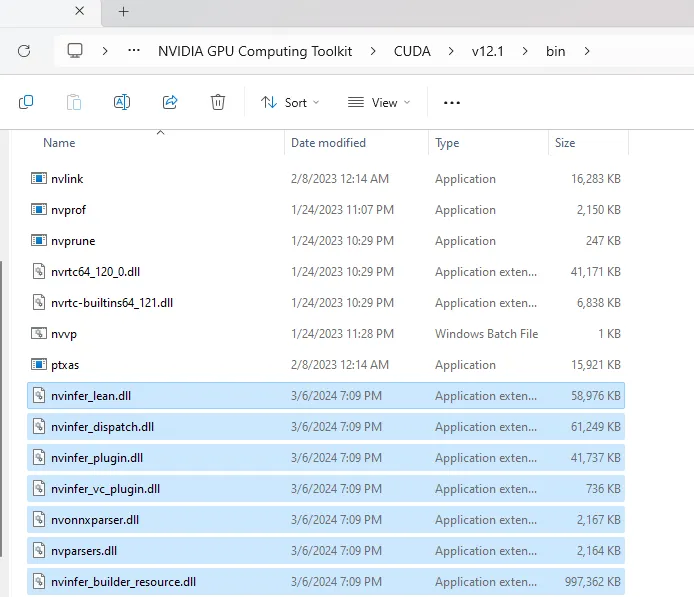The width and height of the screenshot is (694, 597).
Task: Sort by Date modified column
Action: [328, 143]
